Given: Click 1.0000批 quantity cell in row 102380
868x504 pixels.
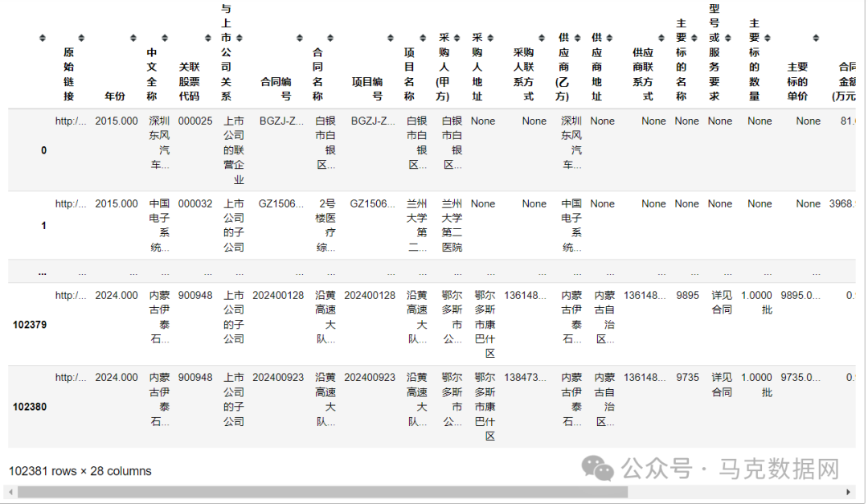Looking at the screenshot, I should (x=757, y=384).
